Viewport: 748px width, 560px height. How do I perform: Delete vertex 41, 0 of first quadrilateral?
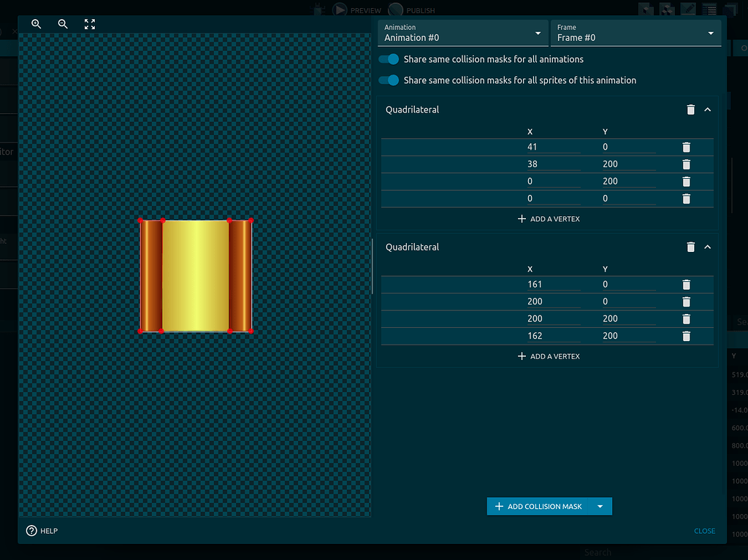pyautogui.click(x=686, y=147)
